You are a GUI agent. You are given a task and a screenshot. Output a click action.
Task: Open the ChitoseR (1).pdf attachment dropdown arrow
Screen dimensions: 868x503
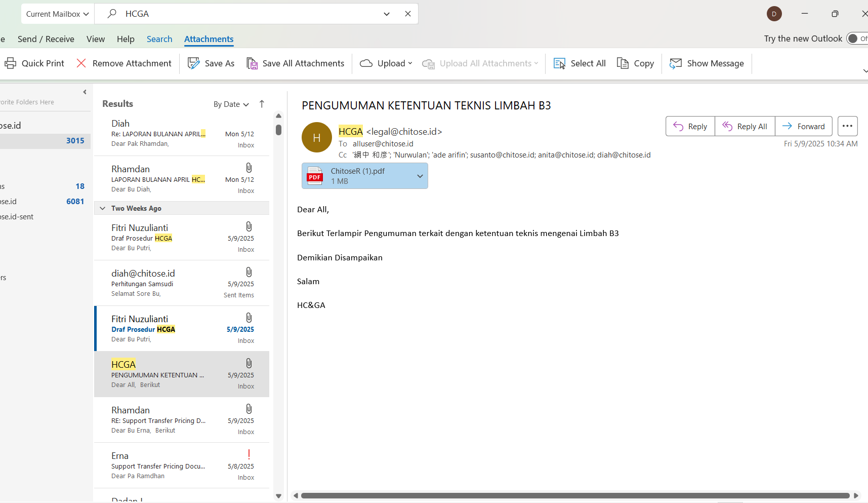coord(420,176)
